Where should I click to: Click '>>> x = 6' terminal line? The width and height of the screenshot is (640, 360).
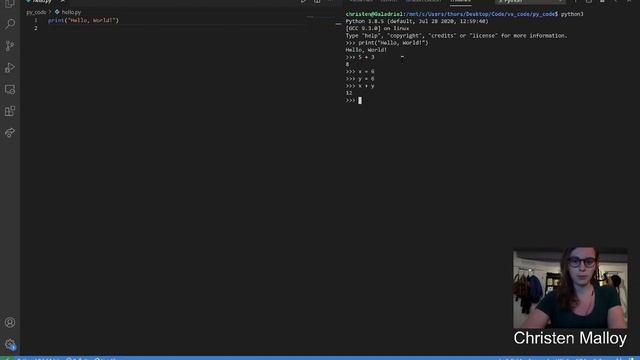(360, 71)
